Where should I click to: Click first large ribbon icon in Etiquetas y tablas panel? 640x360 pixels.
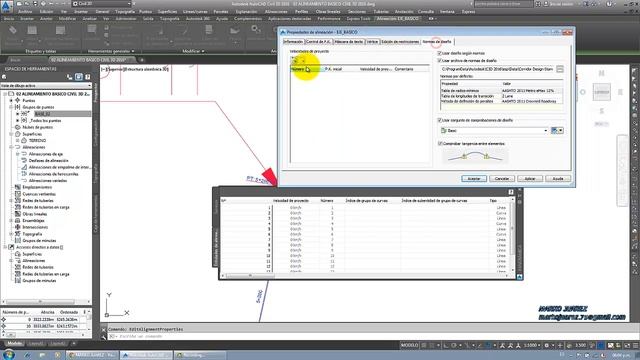coord(13,31)
